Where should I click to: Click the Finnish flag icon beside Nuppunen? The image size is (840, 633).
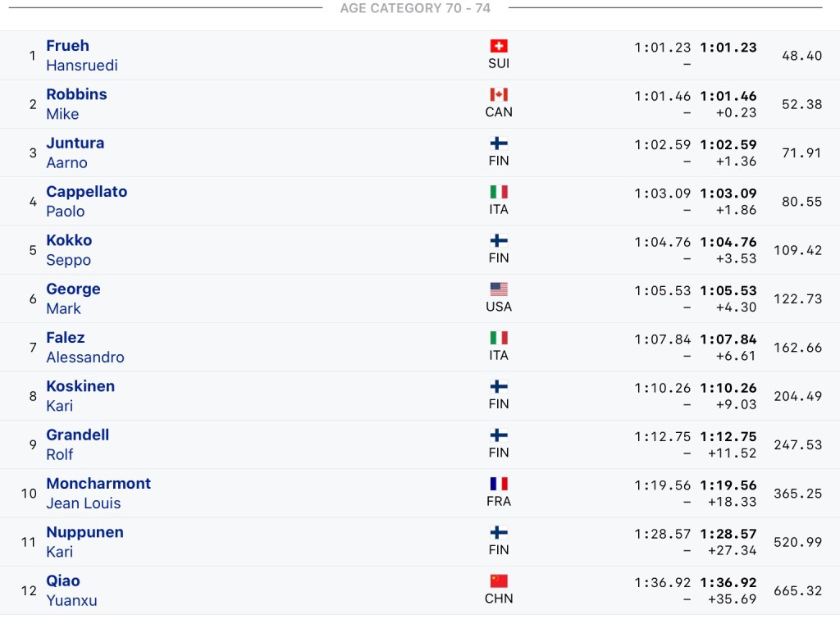(x=499, y=533)
